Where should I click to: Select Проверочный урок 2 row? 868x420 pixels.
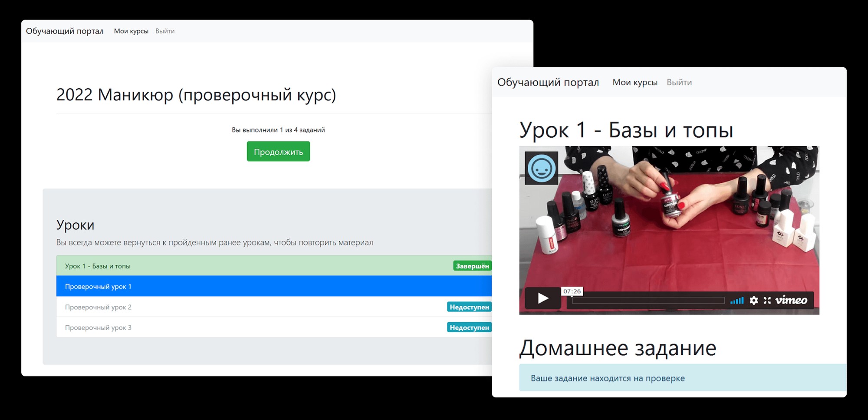point(274,307)
